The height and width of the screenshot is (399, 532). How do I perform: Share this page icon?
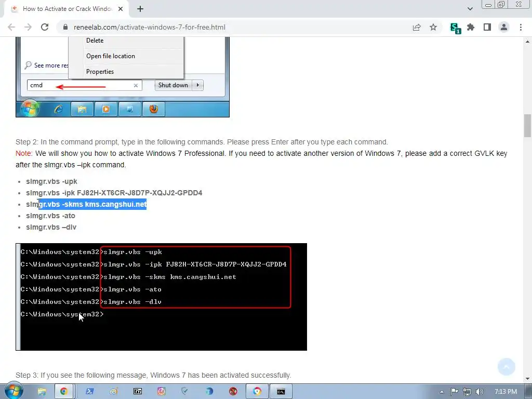pos(417,27)
